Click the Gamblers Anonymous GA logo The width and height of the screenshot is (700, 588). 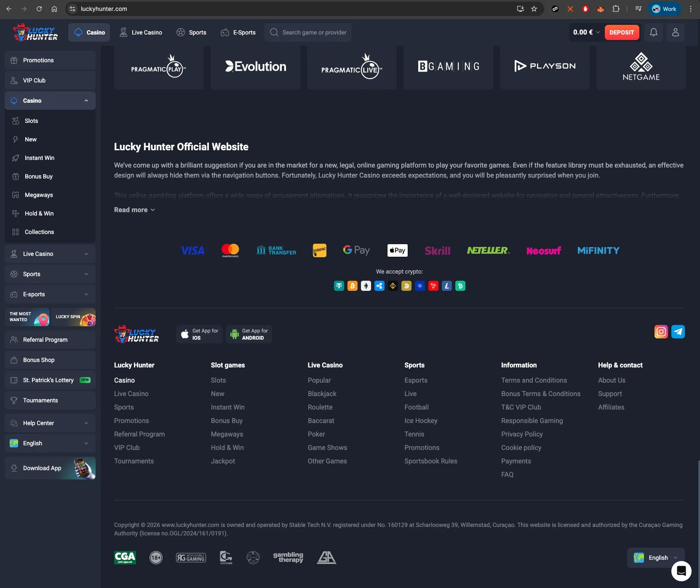326,557
